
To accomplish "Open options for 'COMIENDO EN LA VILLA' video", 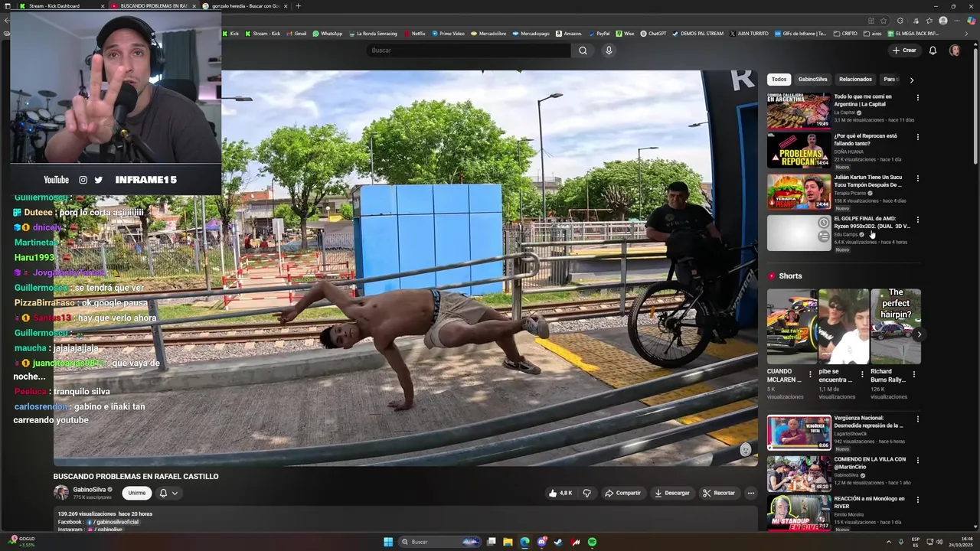I will pos(917,461).
